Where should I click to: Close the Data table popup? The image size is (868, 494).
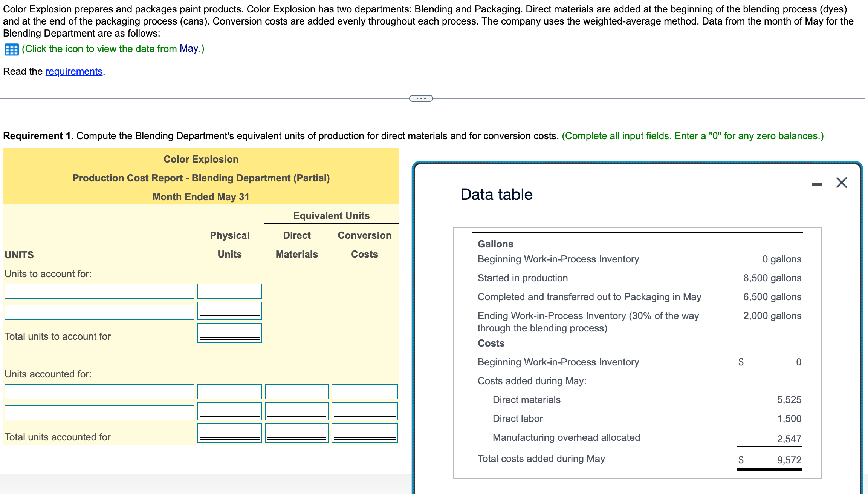841,183
